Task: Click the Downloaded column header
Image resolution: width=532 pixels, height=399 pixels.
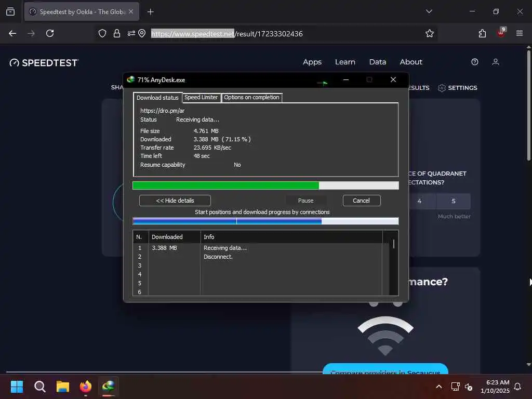Action: [175, 237]
